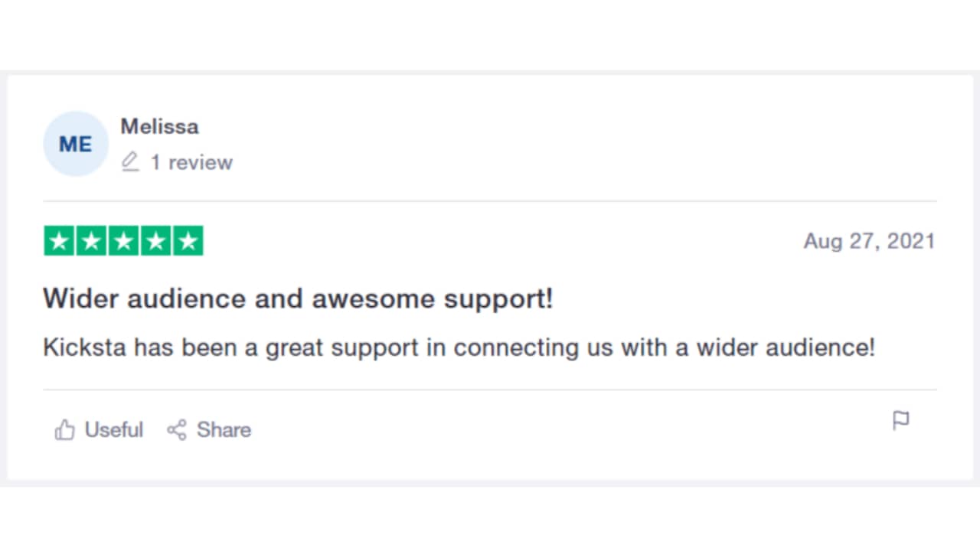The width and height of the screenshot is (980, 551).
Task: Click the Aug 27, 2021 review date
Action: [x=869, y=242]
